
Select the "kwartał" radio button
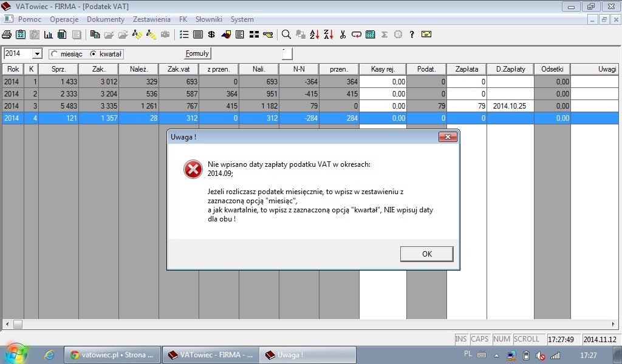[93, 54]
